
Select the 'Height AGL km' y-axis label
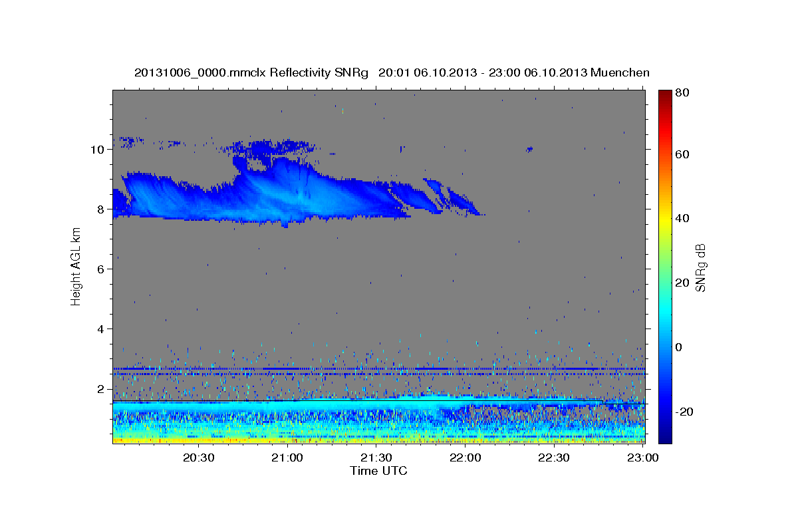tap(76, 266)
